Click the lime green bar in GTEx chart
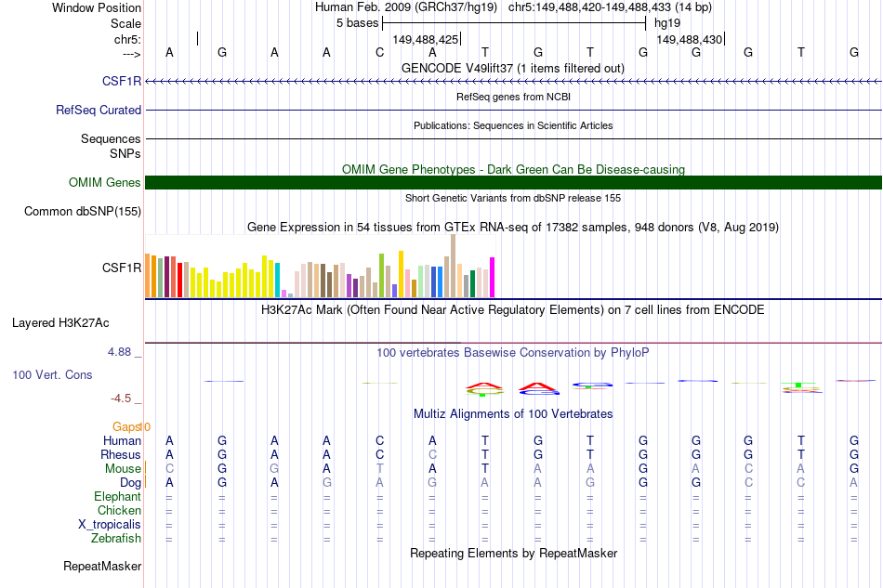 [x=381, y=275]
